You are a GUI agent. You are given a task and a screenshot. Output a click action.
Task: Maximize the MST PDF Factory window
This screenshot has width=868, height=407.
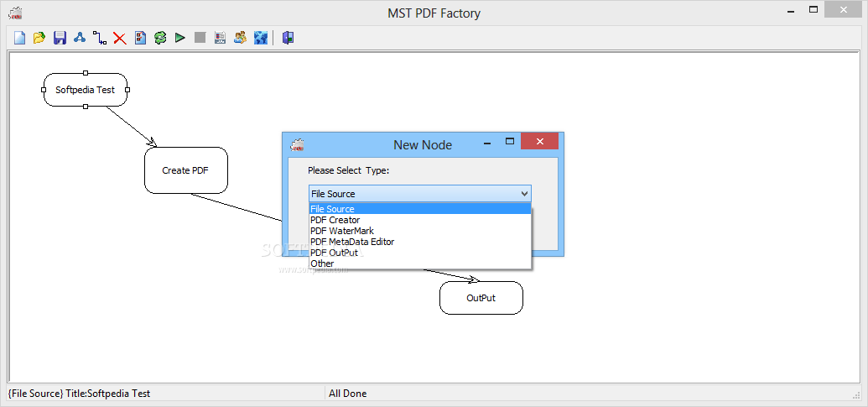pos(813,9)
